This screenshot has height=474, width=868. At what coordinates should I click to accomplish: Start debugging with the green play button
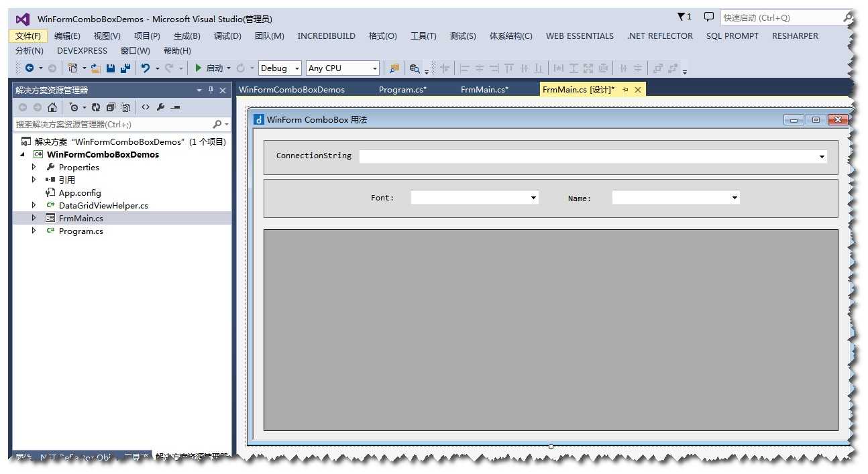[199, 68]
